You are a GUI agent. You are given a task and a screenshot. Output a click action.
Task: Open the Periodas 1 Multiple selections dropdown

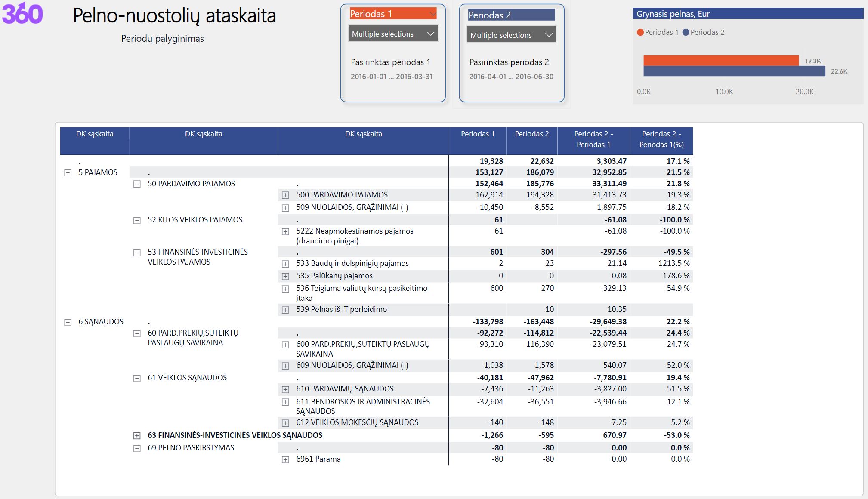coord(393,34)
